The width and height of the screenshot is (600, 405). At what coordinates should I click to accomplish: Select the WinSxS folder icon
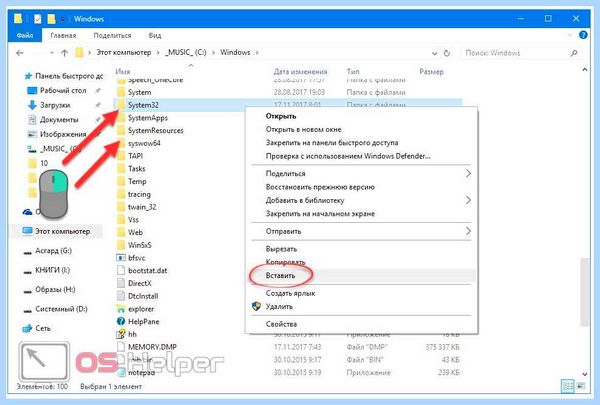[121, 245]
